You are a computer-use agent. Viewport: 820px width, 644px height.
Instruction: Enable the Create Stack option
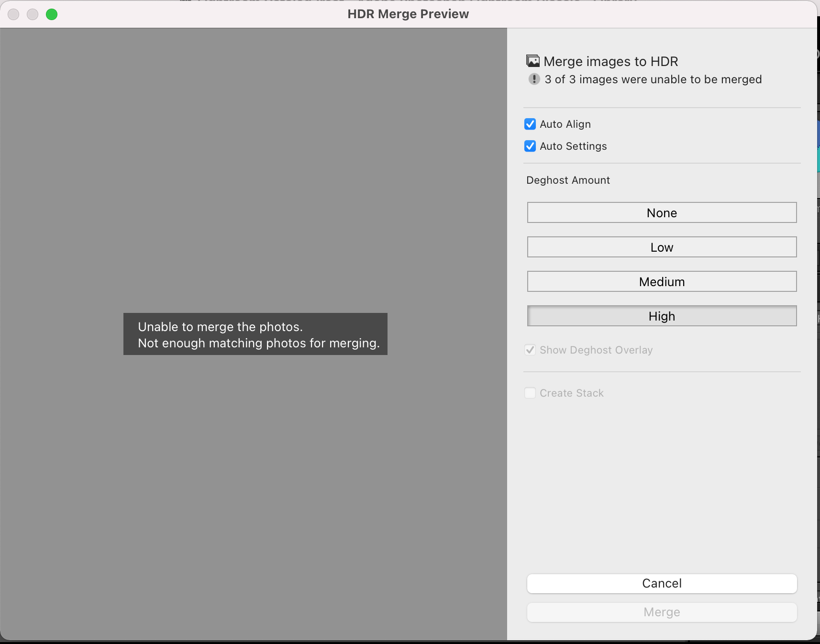[x=530, y=393]
